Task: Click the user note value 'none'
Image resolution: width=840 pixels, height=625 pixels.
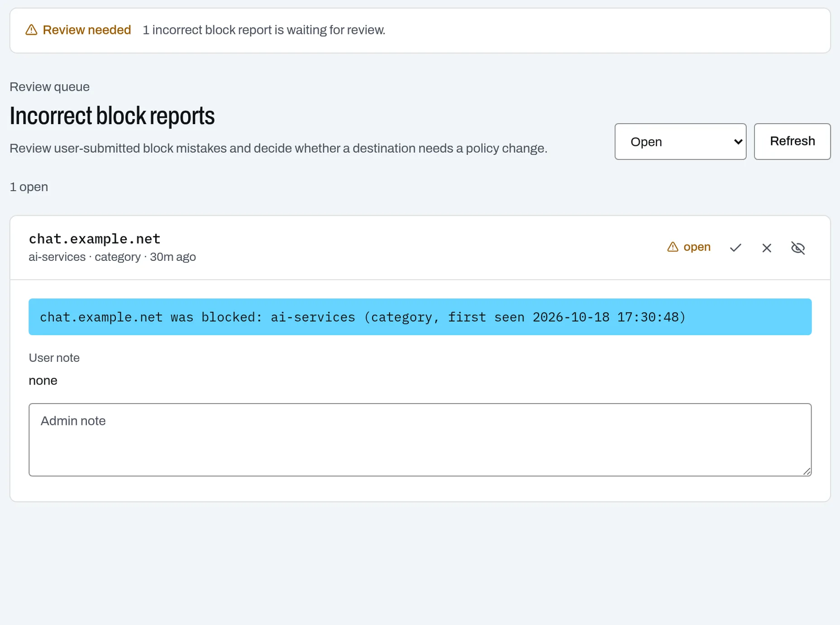Action: (43, 380)
